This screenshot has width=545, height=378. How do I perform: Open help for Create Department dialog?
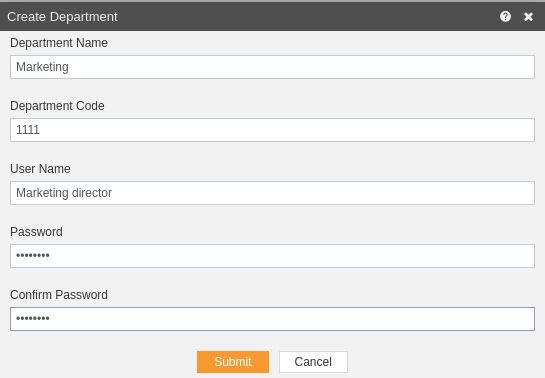[505, 16]
